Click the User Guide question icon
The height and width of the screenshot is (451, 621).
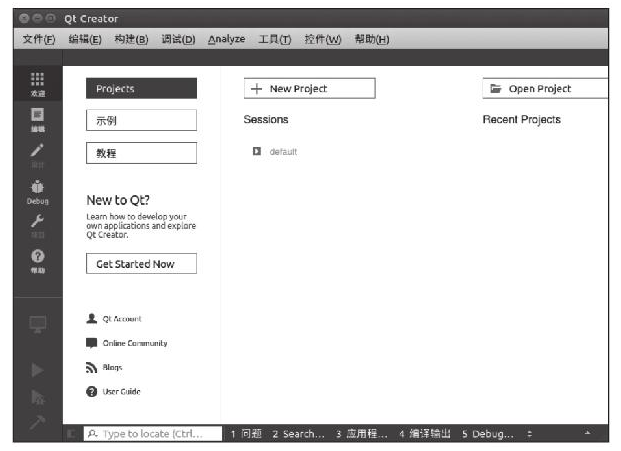coord(91,392)
